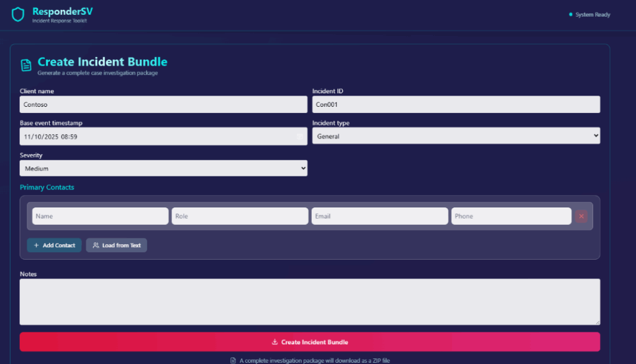Click the contact Name input field
636x364 pixels.
(100, 216)
